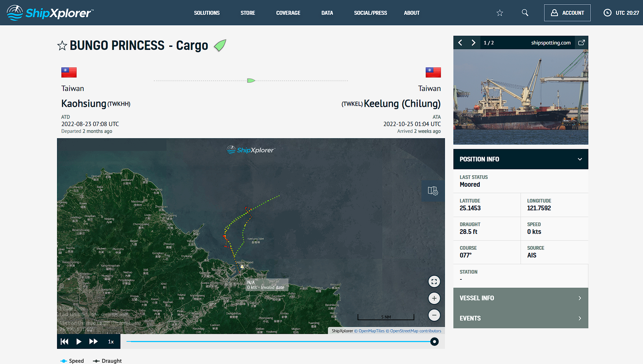Play the track playback
The width and height of the screenshot is (643, 364).
click(x=79, y=341)
